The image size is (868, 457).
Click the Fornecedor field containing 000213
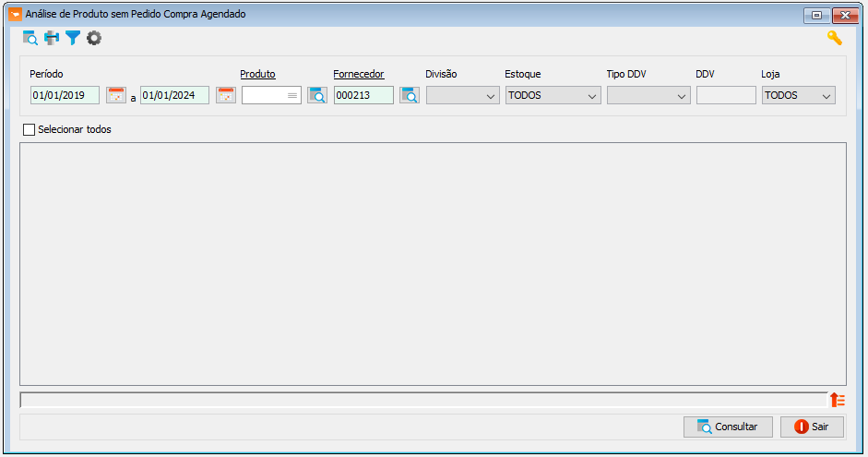click(363, 95)
